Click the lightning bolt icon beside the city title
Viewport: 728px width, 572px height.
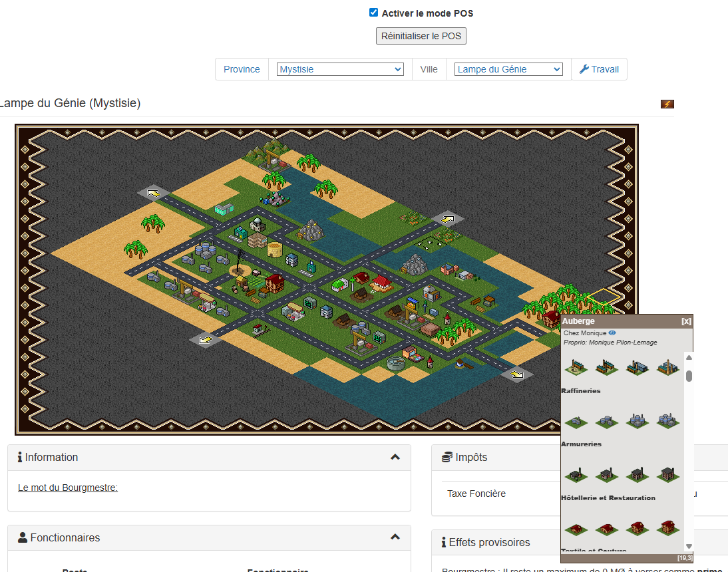[x=667, y=104]
